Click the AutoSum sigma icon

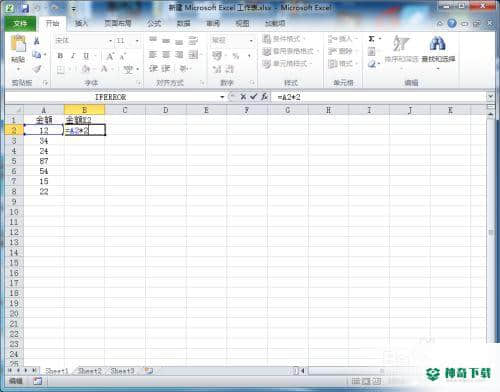pos(371,39)
